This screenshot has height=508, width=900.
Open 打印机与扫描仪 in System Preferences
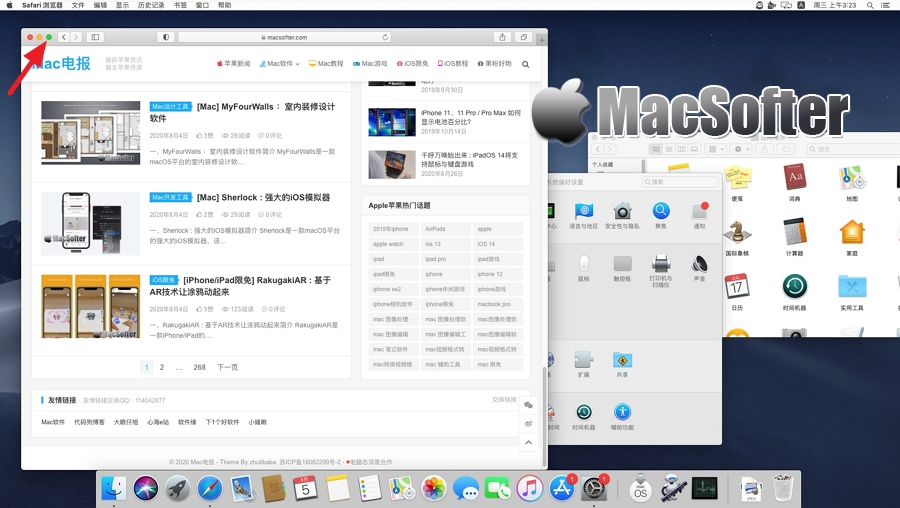tap(661, 270)
